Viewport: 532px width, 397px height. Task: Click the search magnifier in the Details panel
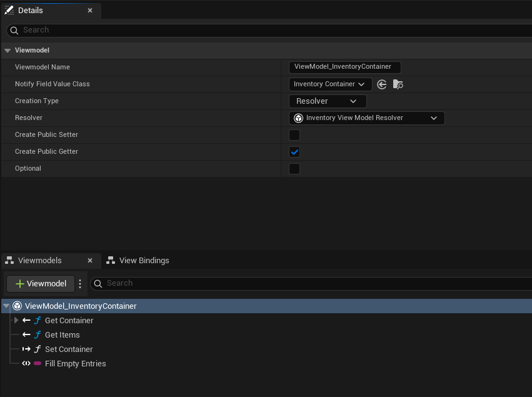coord(13,30)
